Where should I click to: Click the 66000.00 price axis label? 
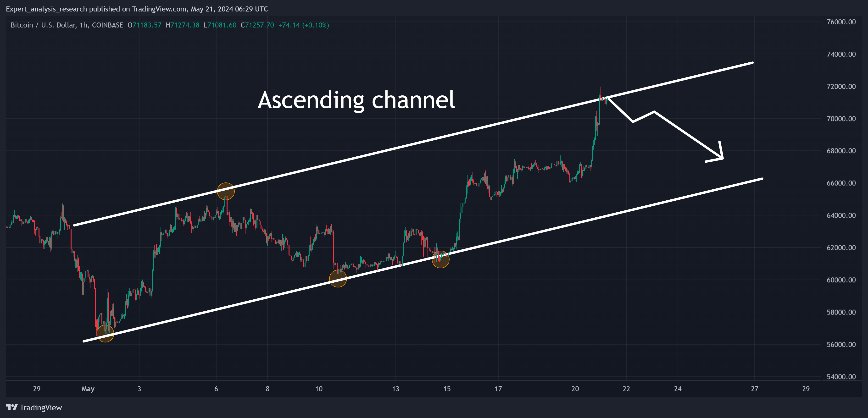coord(841,183)
